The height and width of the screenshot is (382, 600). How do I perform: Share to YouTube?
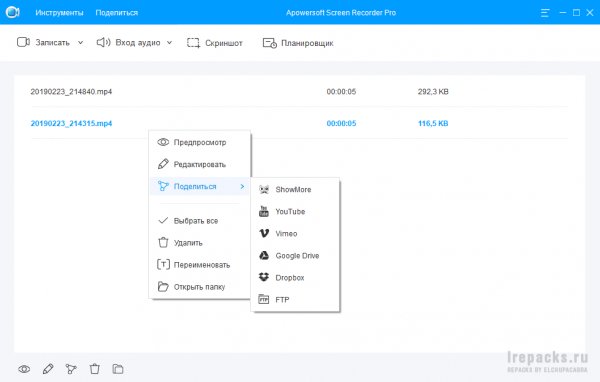[295, 211]
